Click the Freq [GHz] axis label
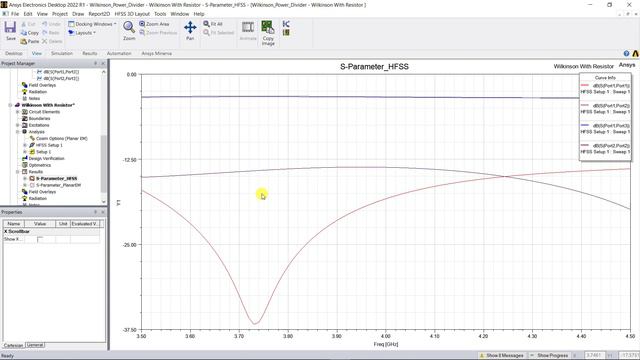Screen dimensions: 640x360 pos(386,344)
